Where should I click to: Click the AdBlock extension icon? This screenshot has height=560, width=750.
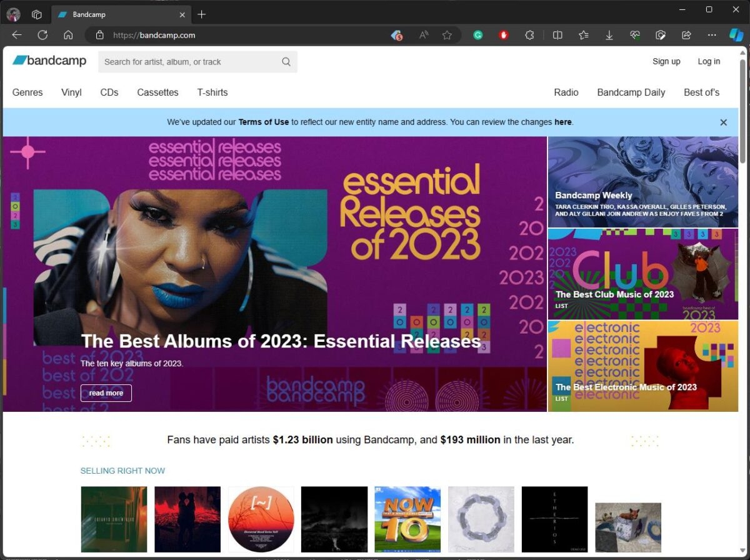503,35
